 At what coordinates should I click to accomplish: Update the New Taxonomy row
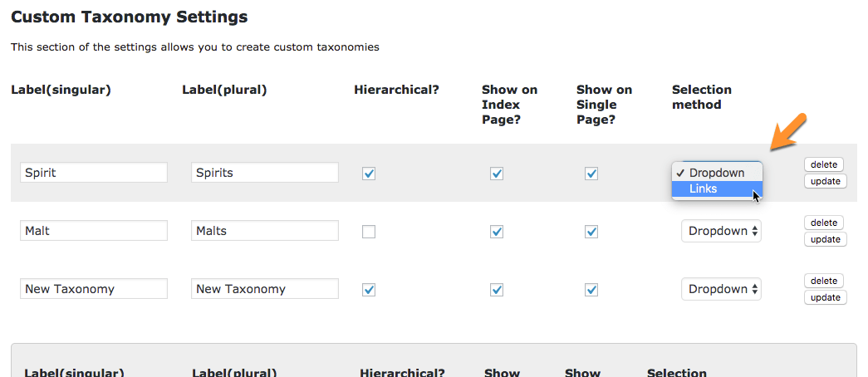coord(825,297)
